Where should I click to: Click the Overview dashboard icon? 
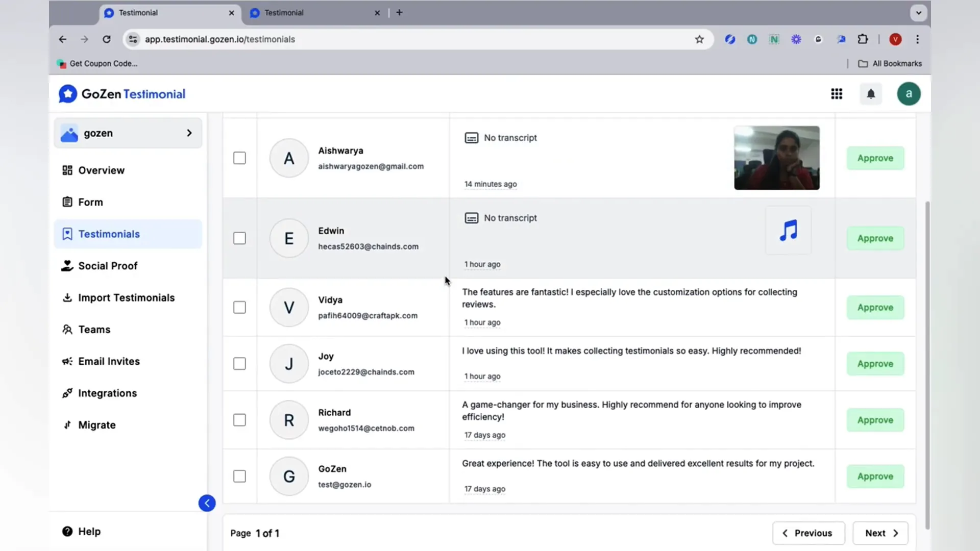click(67, 170)
